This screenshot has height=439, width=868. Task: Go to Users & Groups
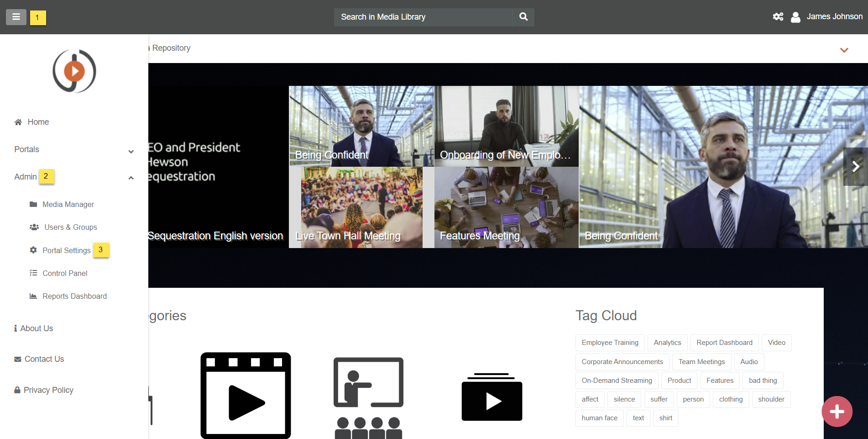click(70, 227)
